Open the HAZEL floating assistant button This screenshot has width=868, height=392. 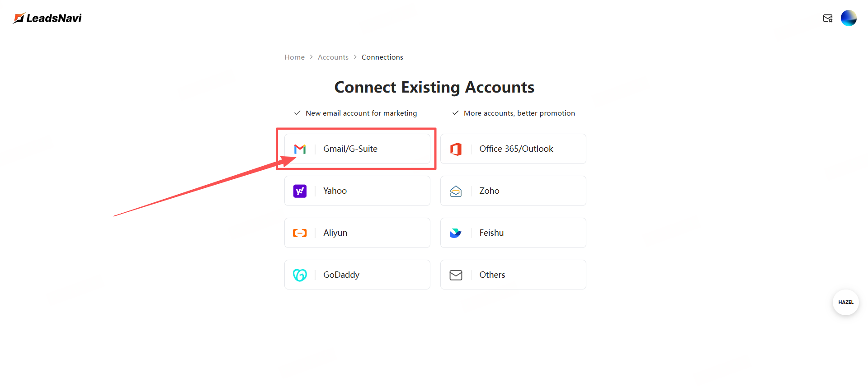click(845, 302)
